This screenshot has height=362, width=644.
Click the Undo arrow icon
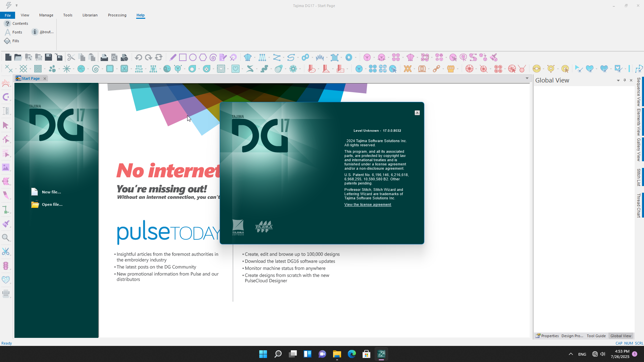tap(138, 57)
